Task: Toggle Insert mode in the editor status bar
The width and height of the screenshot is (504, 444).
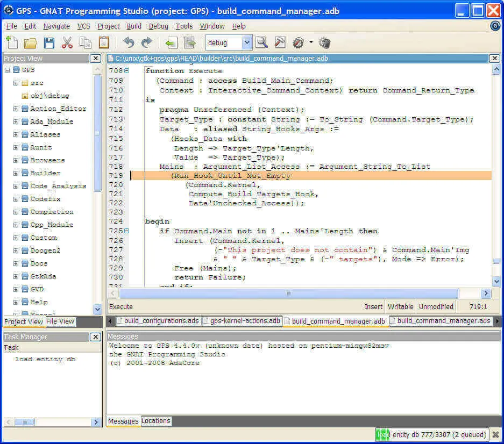Action: pos(373,306)
